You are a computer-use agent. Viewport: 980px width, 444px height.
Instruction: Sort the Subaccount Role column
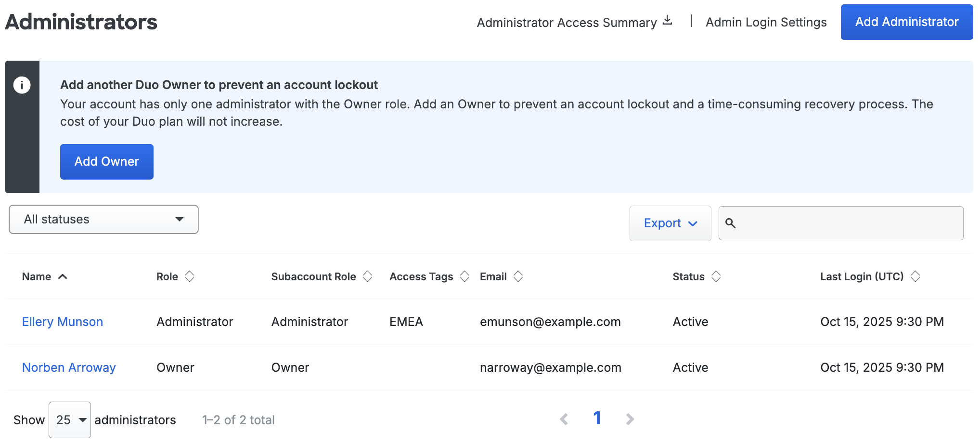pos(368,276)
